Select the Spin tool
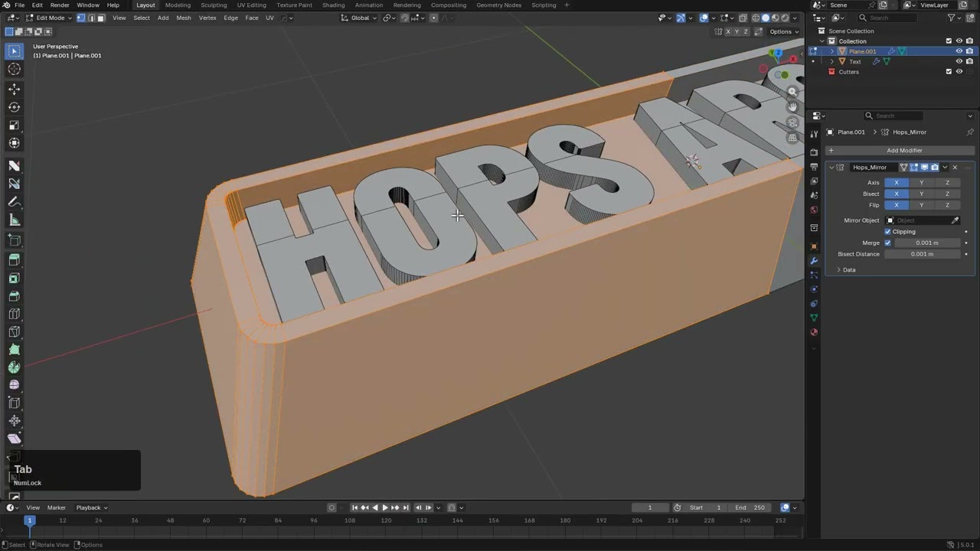This screenshot has width=980, height=551. [14, 367]
